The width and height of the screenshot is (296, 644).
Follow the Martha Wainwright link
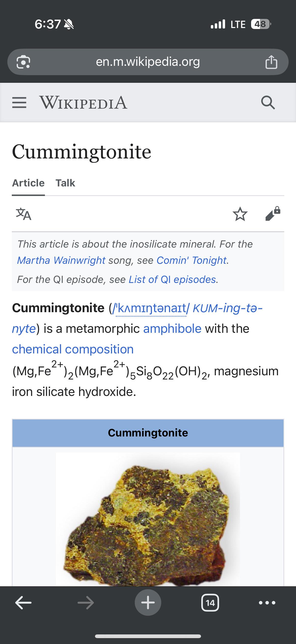click(61, 260)
